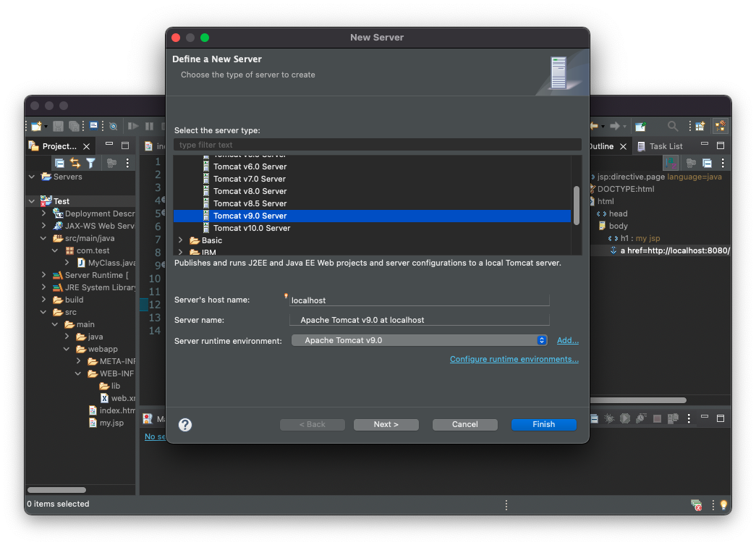This screenshot has width=756, height=545.
Task: Click the Server name field
Action: (419, 320)
